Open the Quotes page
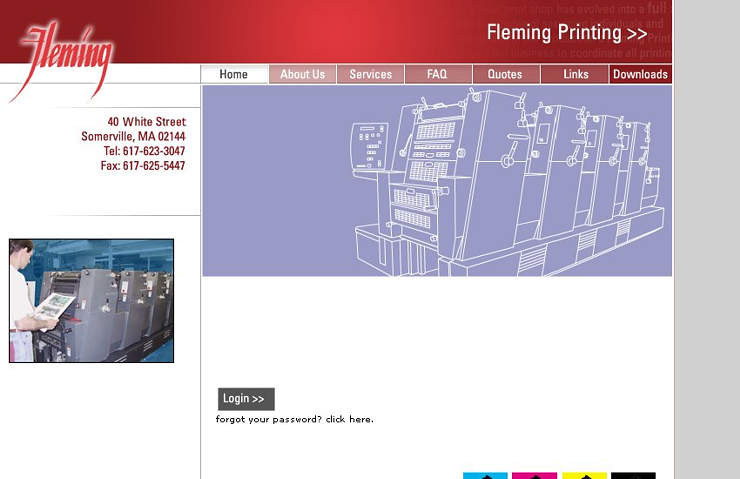 pos(506,75)
